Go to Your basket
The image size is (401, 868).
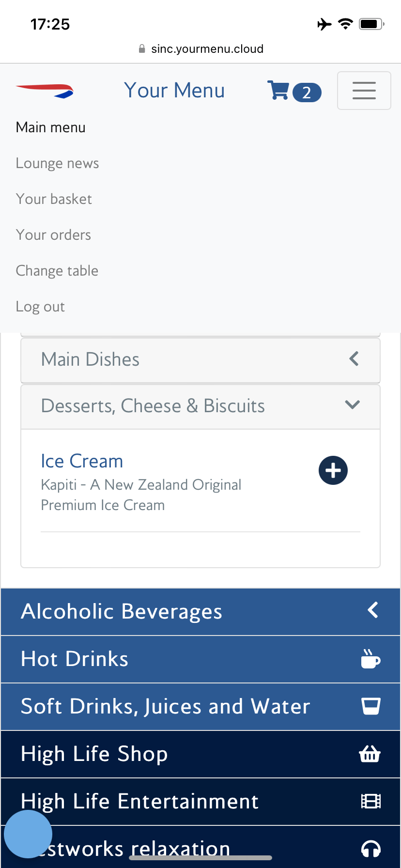point(54,199)
